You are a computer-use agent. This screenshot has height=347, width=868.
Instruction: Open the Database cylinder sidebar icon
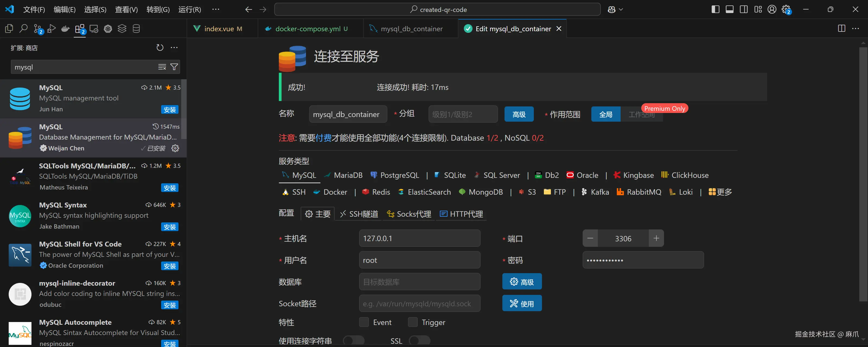[x=136, y=29]
